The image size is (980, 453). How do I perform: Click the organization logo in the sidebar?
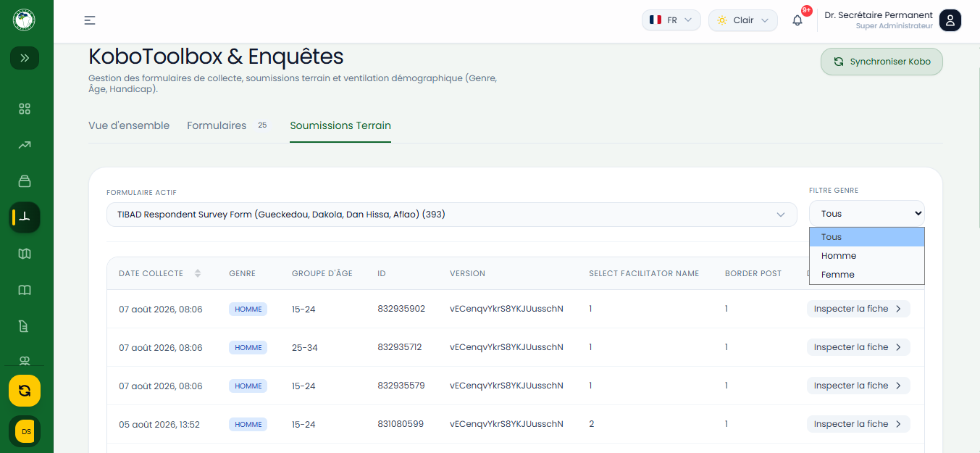click(x=25, y=20)
